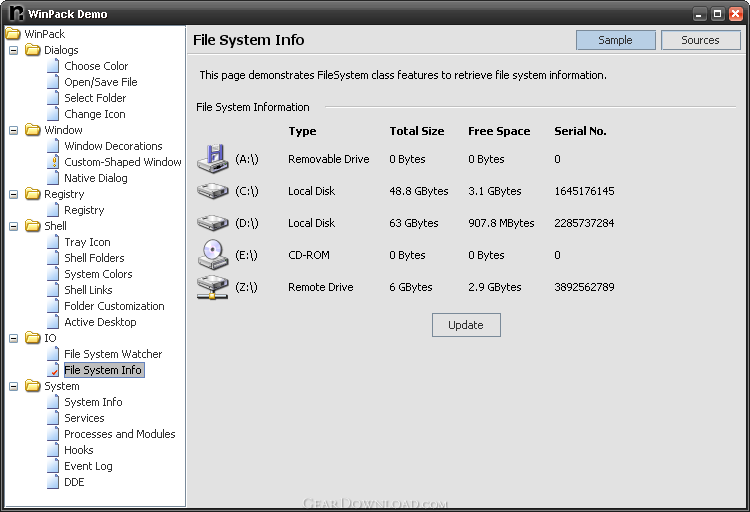Click the Window folder icon

coord(33,130)
